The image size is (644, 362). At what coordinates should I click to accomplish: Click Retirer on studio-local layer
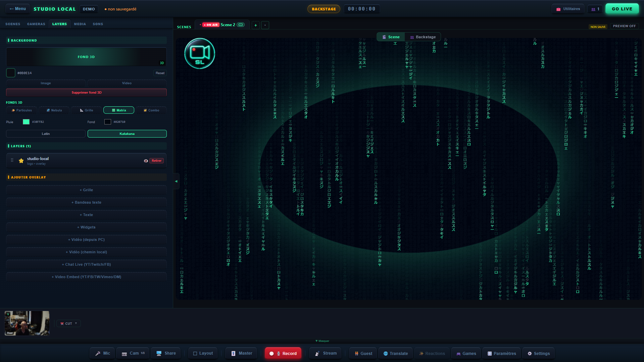pos(156,161)
